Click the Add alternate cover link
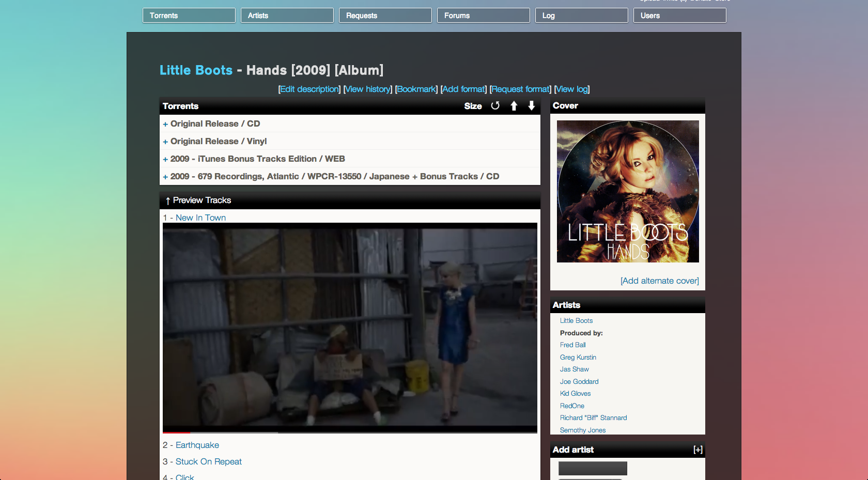The height and width of the screenshot is (480, 868). (x=660, y=281)
